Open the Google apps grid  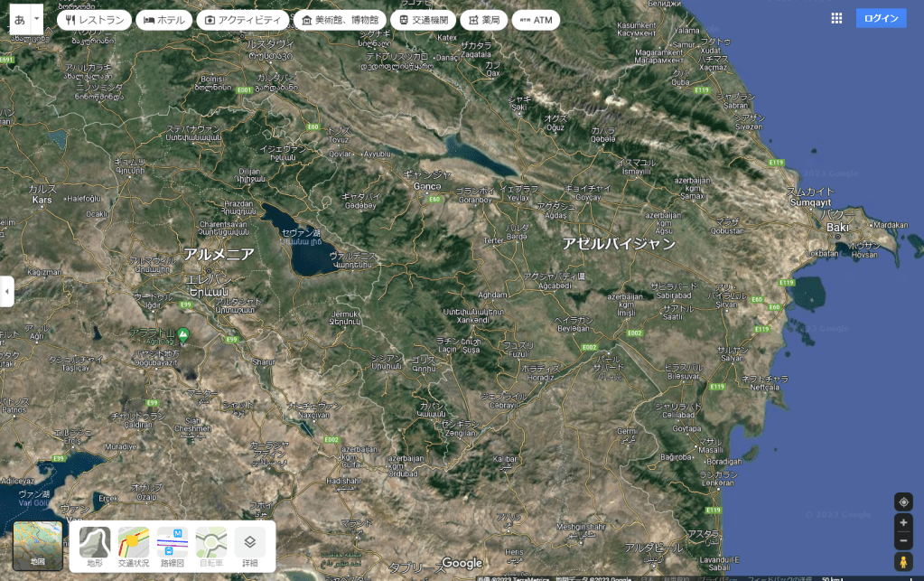[836, 18]
